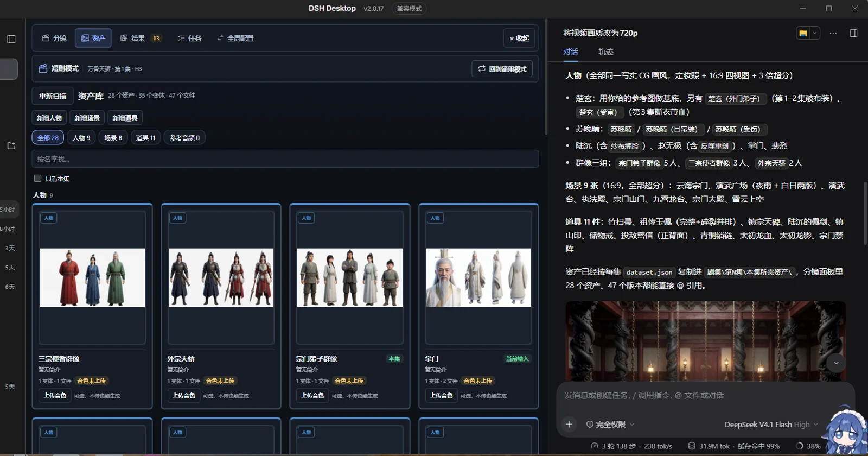Toggle the left sidebar panel icon
868x456 pixels.
[x=11, y=39]
